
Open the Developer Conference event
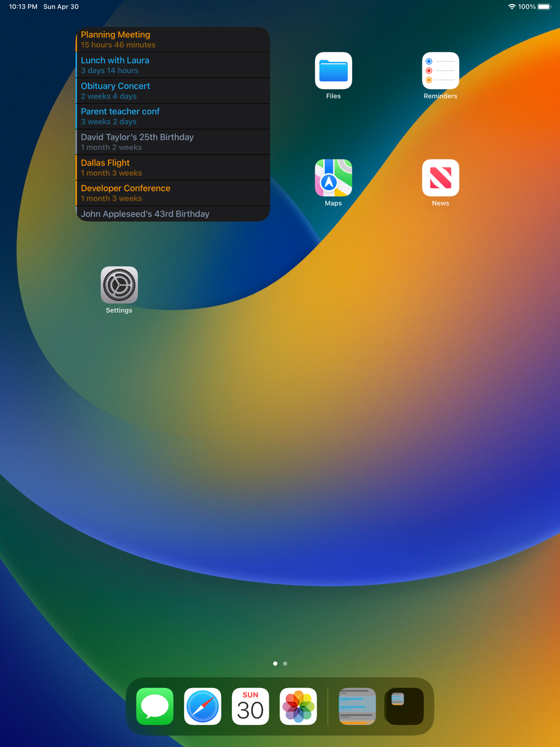tap(173, 193)
